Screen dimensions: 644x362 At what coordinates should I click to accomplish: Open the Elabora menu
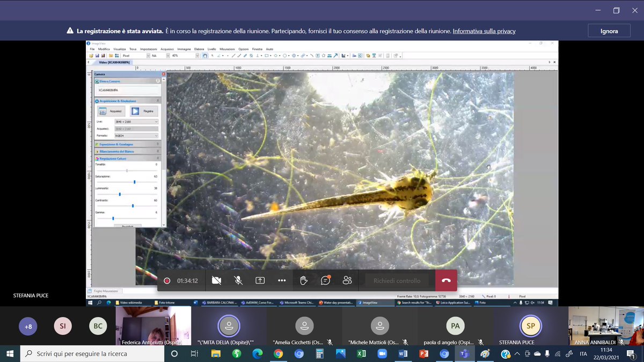(199, 49)
